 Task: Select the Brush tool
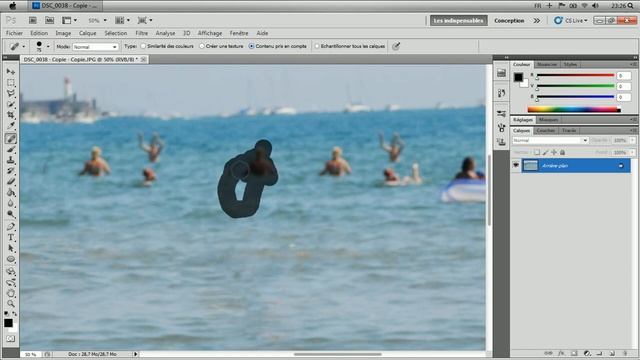pos(11,150)
